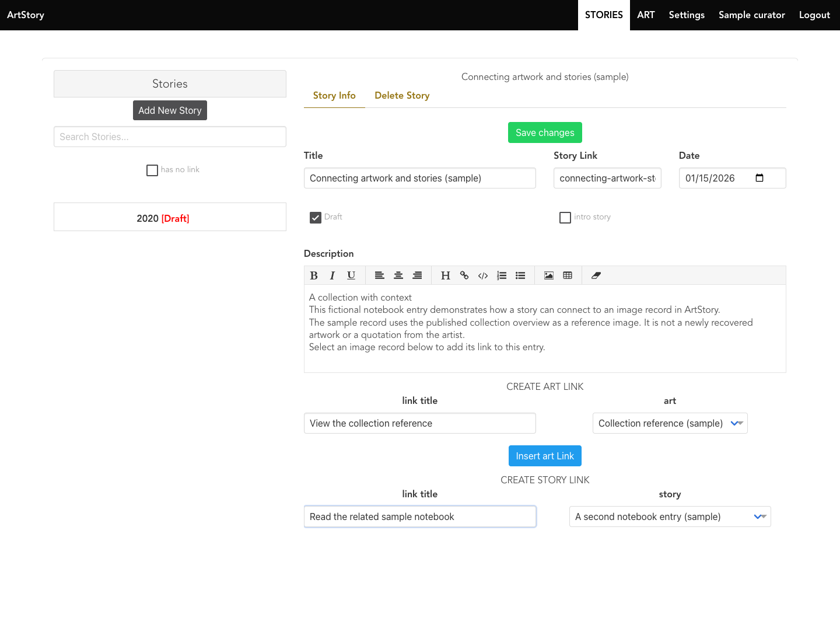
Task: Log out via the Logout link
Action: click(814, 15)
